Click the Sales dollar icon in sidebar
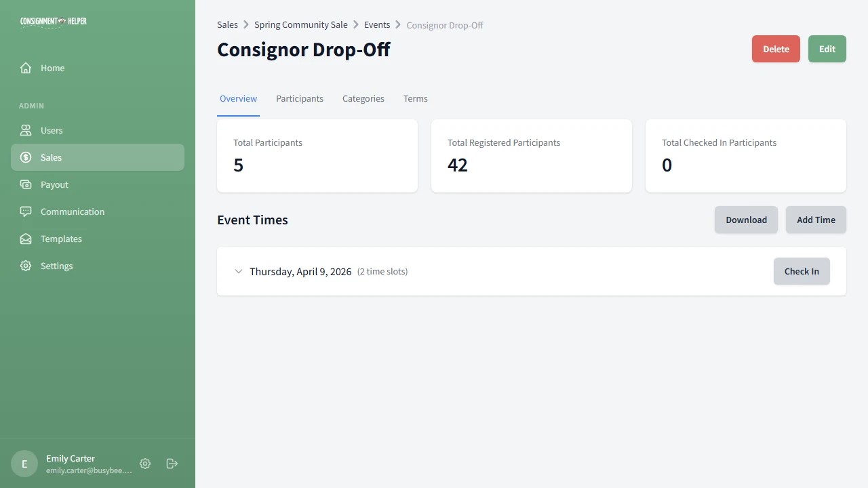 click(25, 157)
